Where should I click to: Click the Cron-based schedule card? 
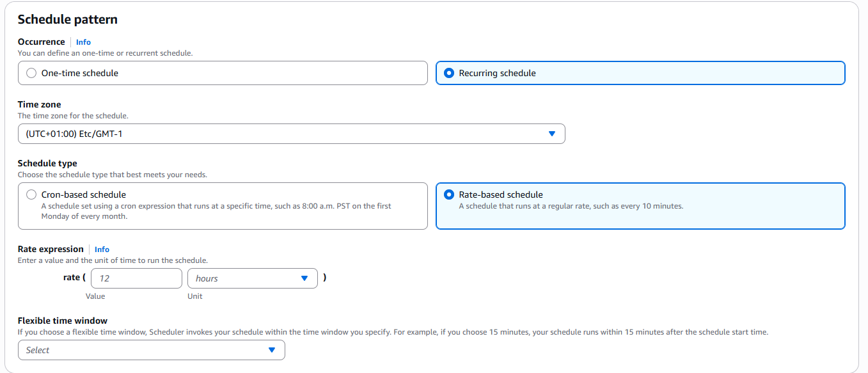tap(223, 205)
